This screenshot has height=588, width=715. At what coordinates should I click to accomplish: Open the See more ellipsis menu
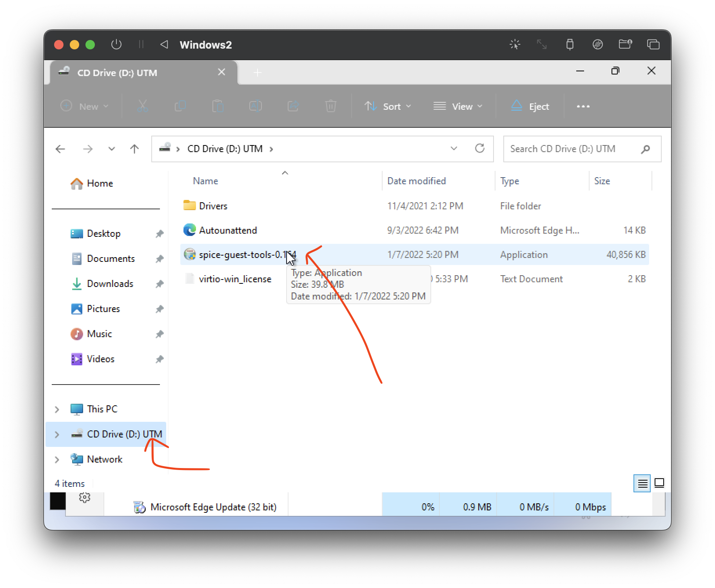click(583, 106)
